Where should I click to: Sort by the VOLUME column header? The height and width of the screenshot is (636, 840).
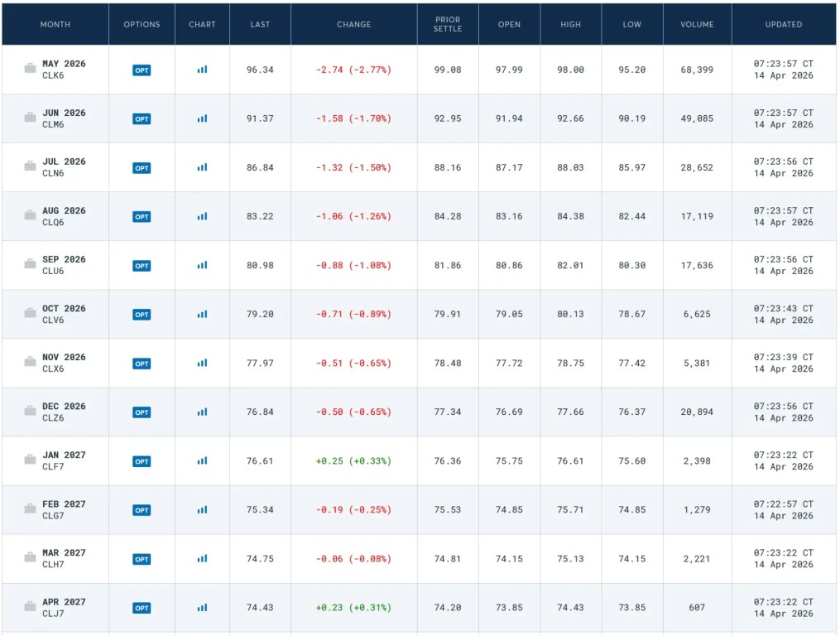tap(697, 25)
